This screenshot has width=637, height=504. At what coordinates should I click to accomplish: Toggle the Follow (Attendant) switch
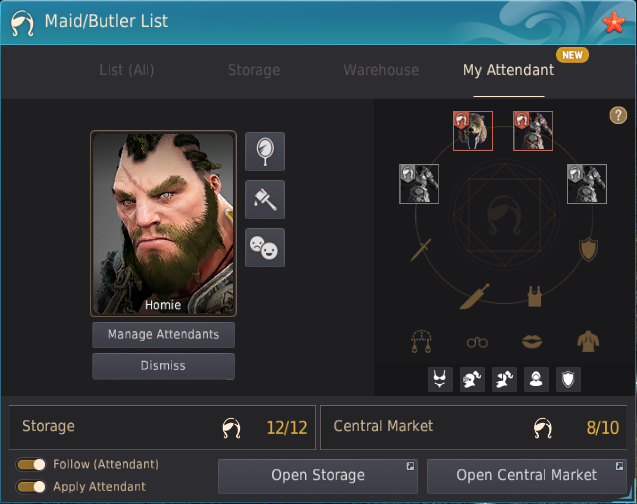(31, 464)
